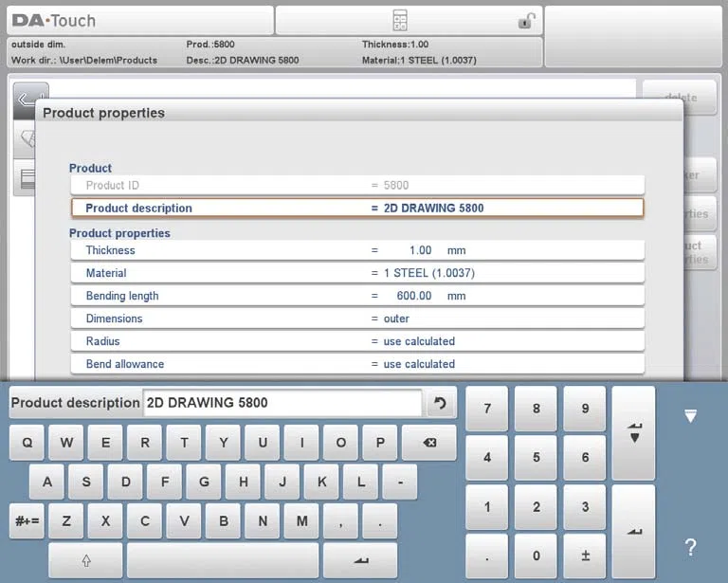Tap the Q key
Screen dimensions: 728x583
click(27, 443)
